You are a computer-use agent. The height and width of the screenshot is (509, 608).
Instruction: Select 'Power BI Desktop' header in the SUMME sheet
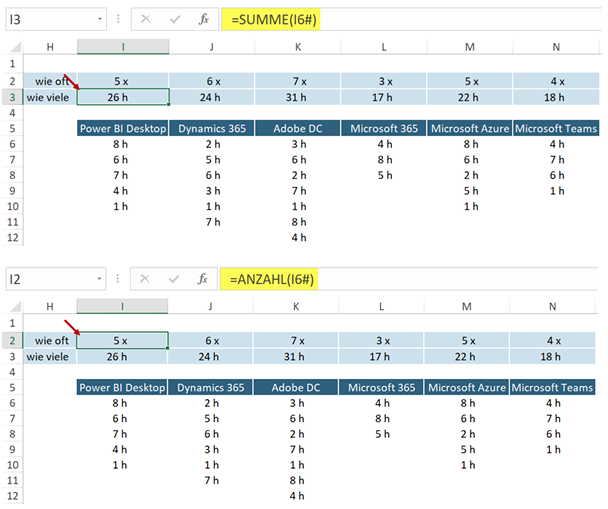coord(123,128)
